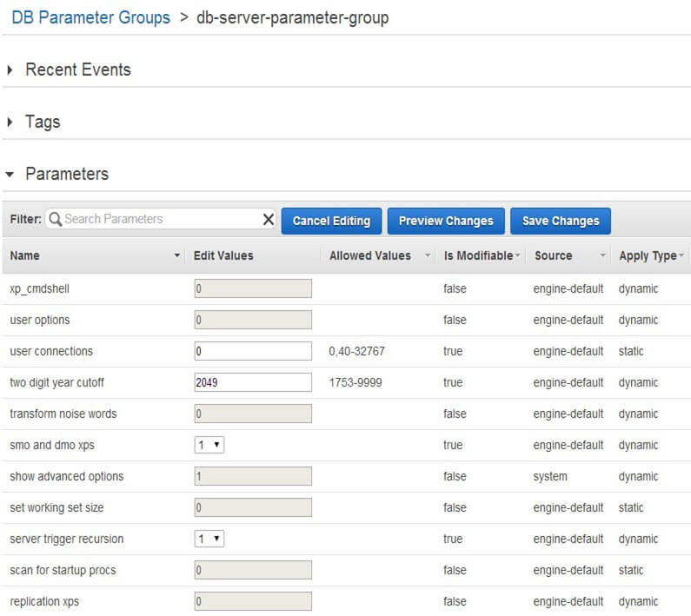Open the Allowed Values column filter arrow
The height and width of the screenshot is (616, 691).
pyautogui.click(x=427, y=256)
